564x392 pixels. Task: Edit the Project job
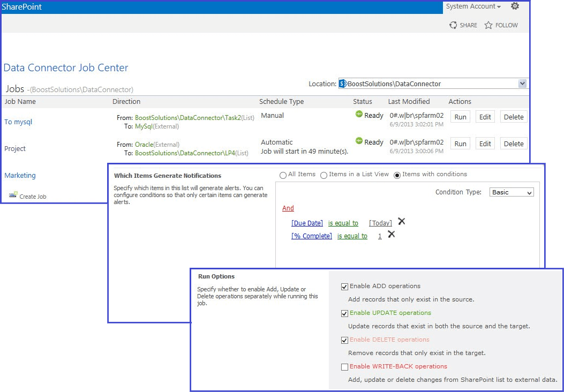(485, 144)
